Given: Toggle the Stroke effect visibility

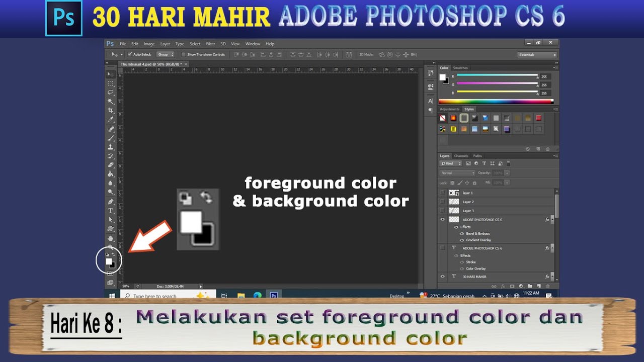Looking at the screenshot, I should pos(462,262).
